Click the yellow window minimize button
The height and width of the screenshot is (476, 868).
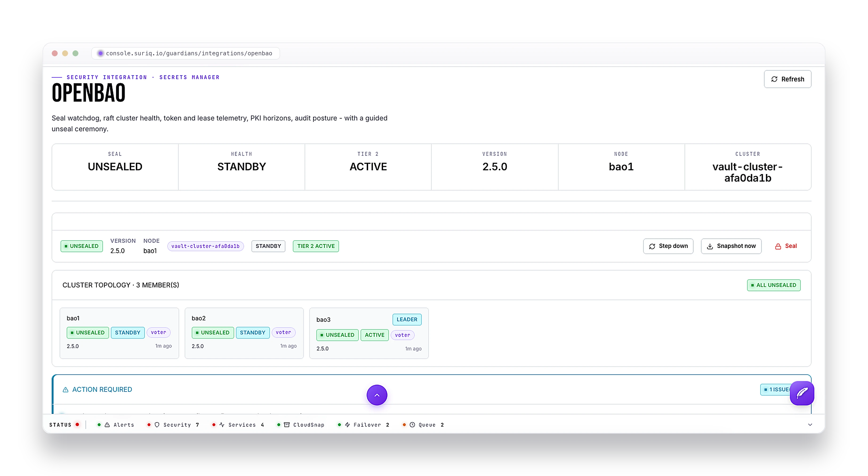click(x=65, y=53)
